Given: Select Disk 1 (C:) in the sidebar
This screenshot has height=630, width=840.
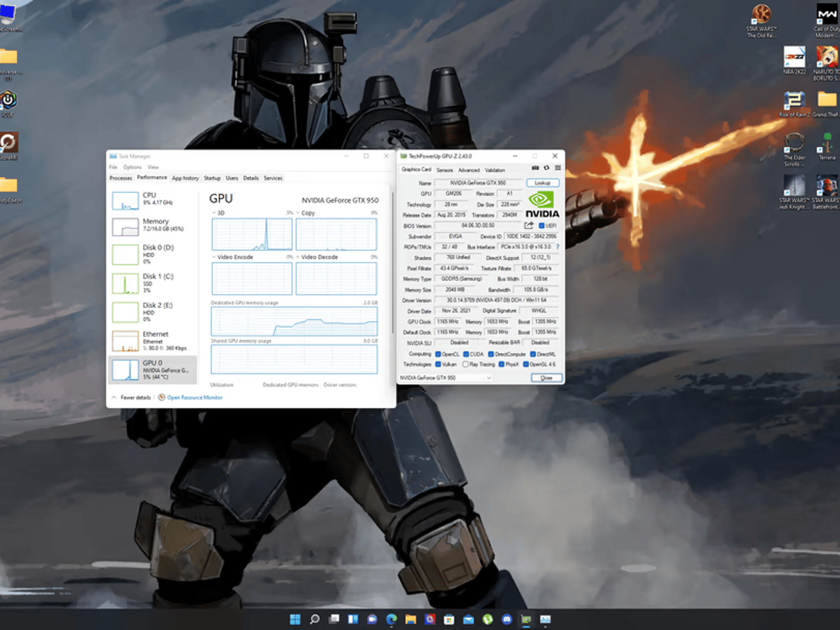Looking at the screenshot, I should 153,283.
